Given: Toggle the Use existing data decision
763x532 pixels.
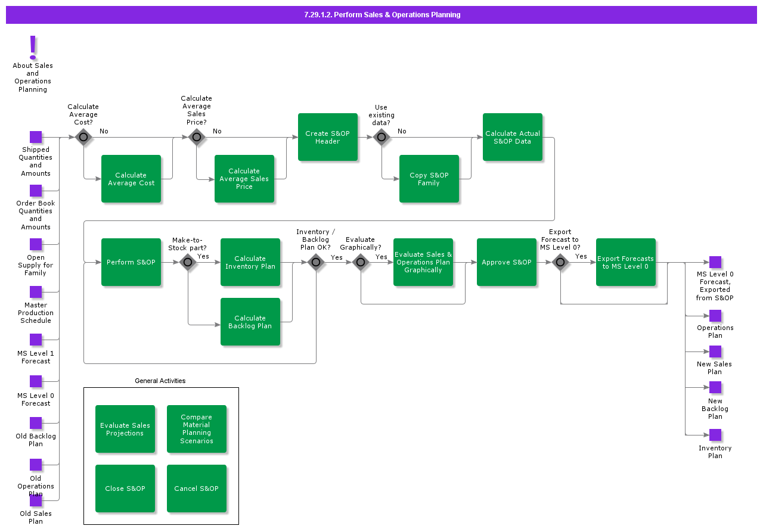Looking at the screenshot, I should pos(381,137).
